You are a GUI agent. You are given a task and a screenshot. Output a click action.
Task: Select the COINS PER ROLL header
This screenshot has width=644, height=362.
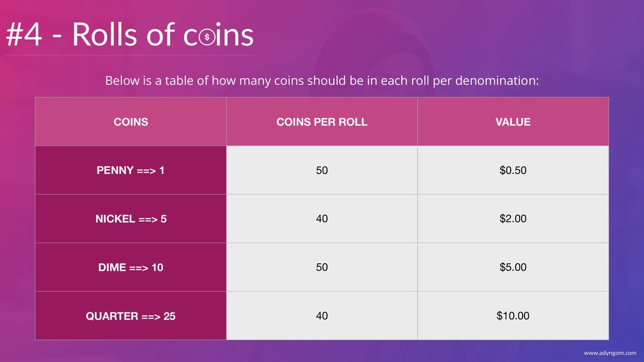[x=321, y=121]
